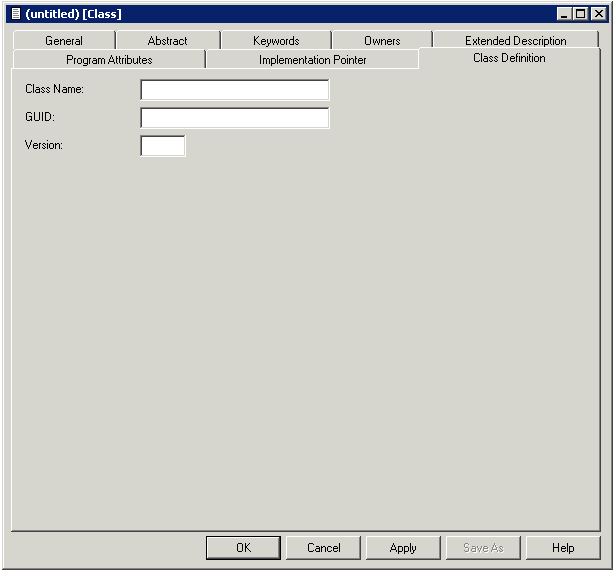
Task: Minimize the Class dialog window
Action: point(565,14)
